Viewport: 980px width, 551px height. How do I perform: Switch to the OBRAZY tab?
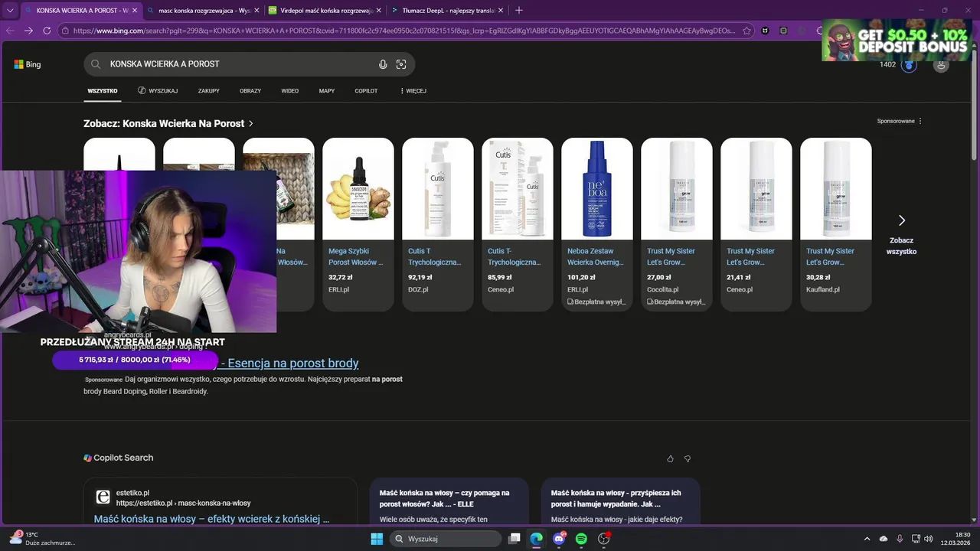pyautogui.click(x=250, y=91)
